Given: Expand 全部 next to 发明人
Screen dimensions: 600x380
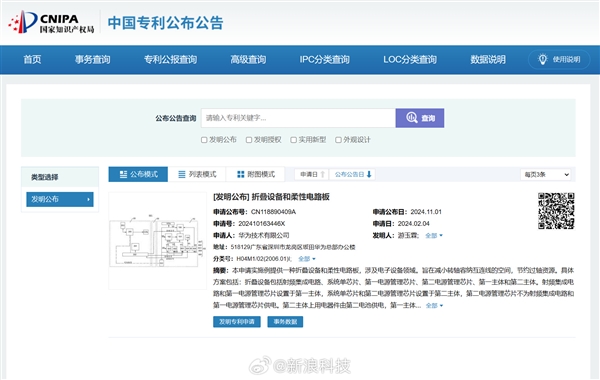Looking at the screenshot, I should click(x=434, y=236).
